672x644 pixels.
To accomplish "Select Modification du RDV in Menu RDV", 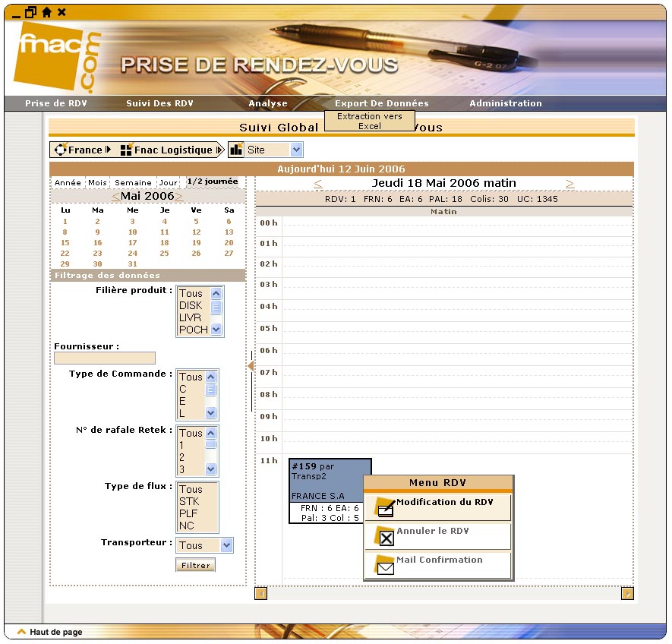I will (438, 507).
